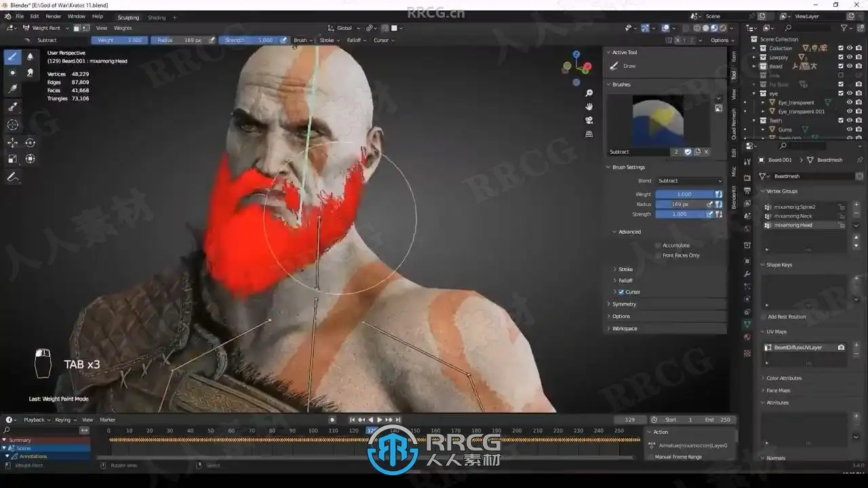Open the Render menu

[54, 16]
